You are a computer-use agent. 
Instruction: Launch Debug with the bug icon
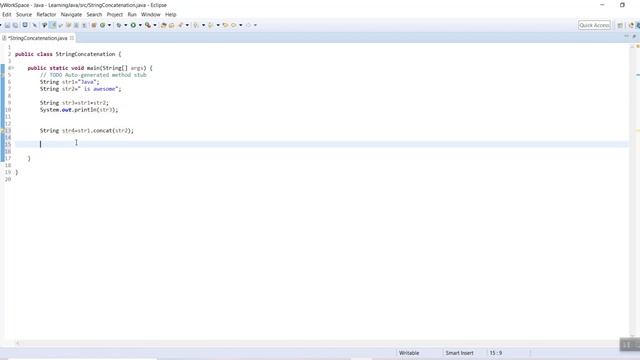click(x=119, y=25)
